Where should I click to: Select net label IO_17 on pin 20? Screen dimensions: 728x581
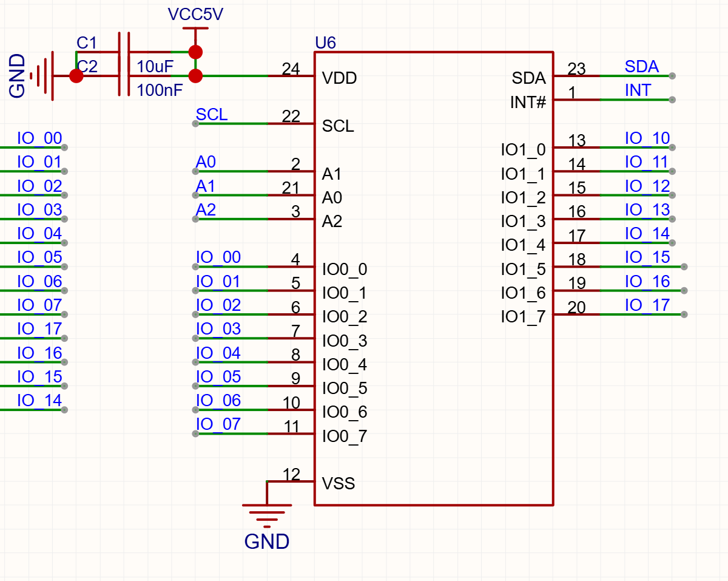click(x=647, y=305)
